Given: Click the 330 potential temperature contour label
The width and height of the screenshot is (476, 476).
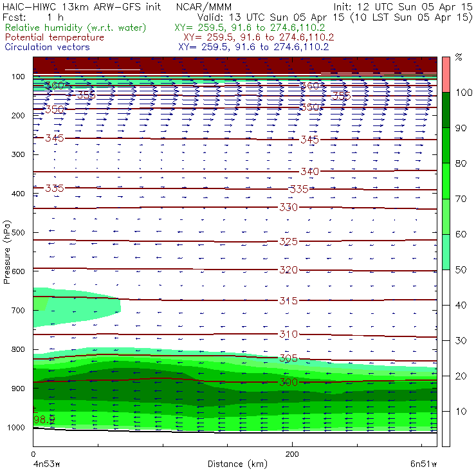Looking at the screenshot, I should [x=288, y=207].
